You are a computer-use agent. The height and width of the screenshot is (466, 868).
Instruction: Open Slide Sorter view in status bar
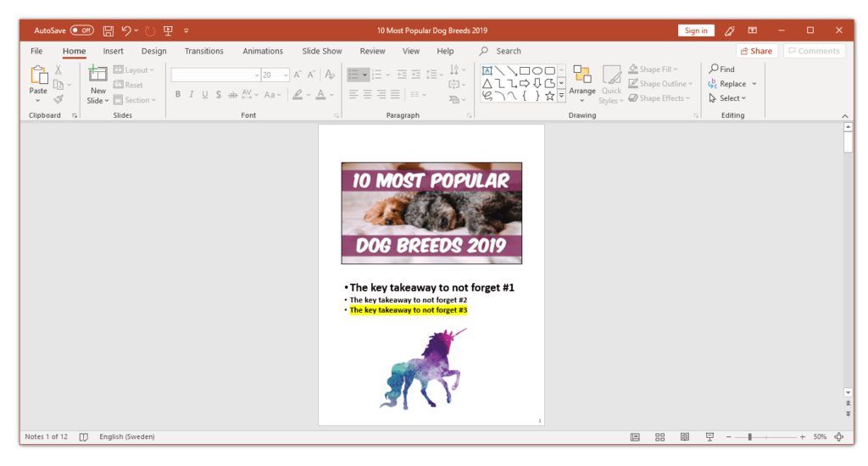(x=659, y=437)
